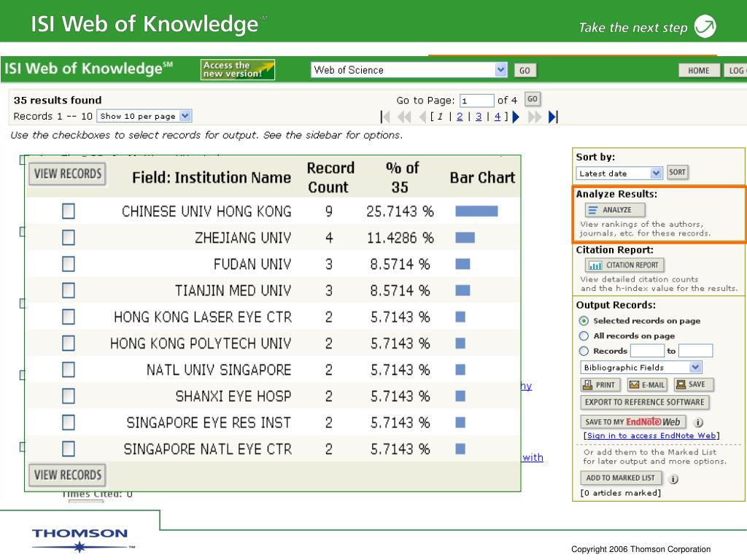Click 'Save to my EndNote Web' button

633,422
